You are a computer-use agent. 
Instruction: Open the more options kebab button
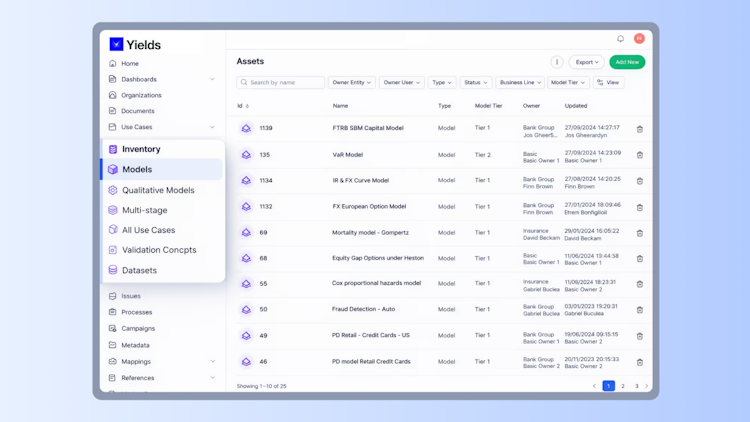tap(557, 62)
